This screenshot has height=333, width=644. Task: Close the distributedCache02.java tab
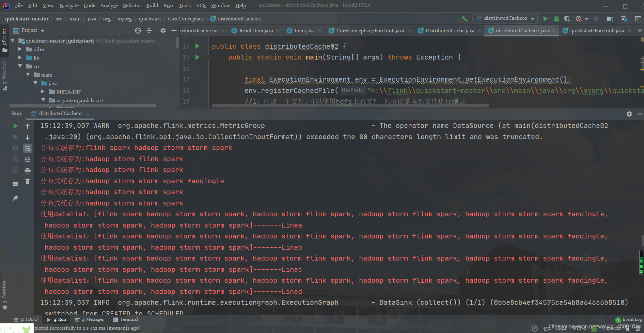(554, 31)
